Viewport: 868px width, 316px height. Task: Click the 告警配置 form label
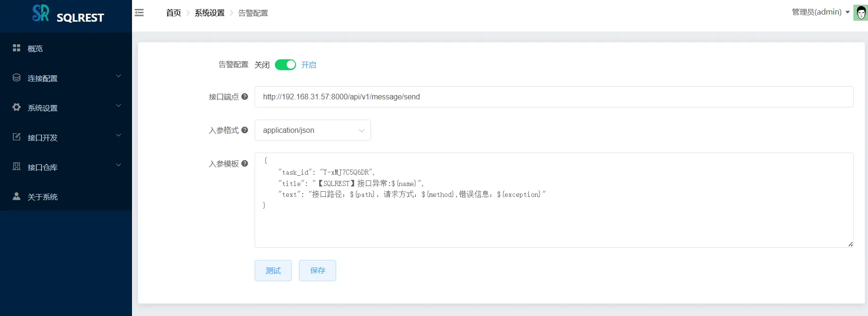click(x=233, y=65)
